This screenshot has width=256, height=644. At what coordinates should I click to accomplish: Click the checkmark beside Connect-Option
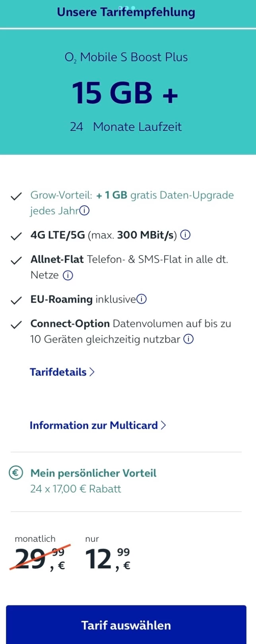point(16,325)
